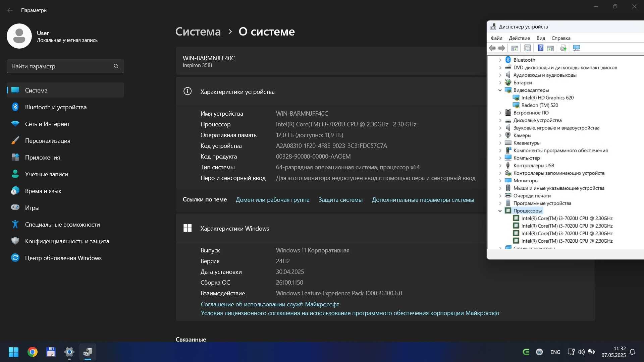This screenshot has height=362, width=644.
Task: Click the Chrome icon in taskbar
Action: [x=33, y=352]
